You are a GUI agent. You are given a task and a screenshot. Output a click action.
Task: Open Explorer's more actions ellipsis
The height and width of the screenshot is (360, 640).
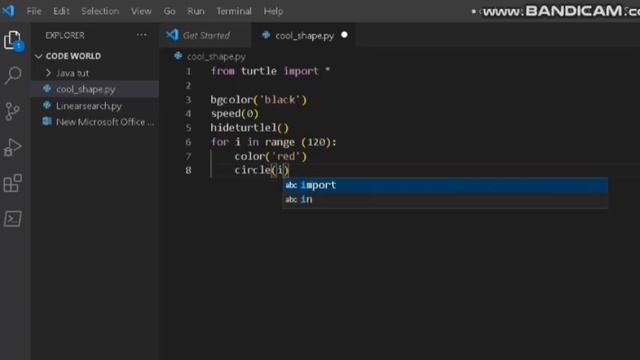click(142, 35)
